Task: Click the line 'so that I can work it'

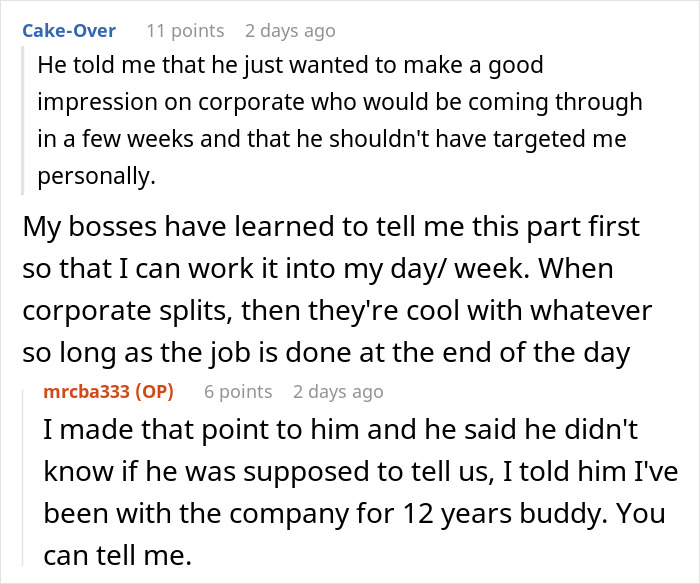Action: click(x=318, y=269)
